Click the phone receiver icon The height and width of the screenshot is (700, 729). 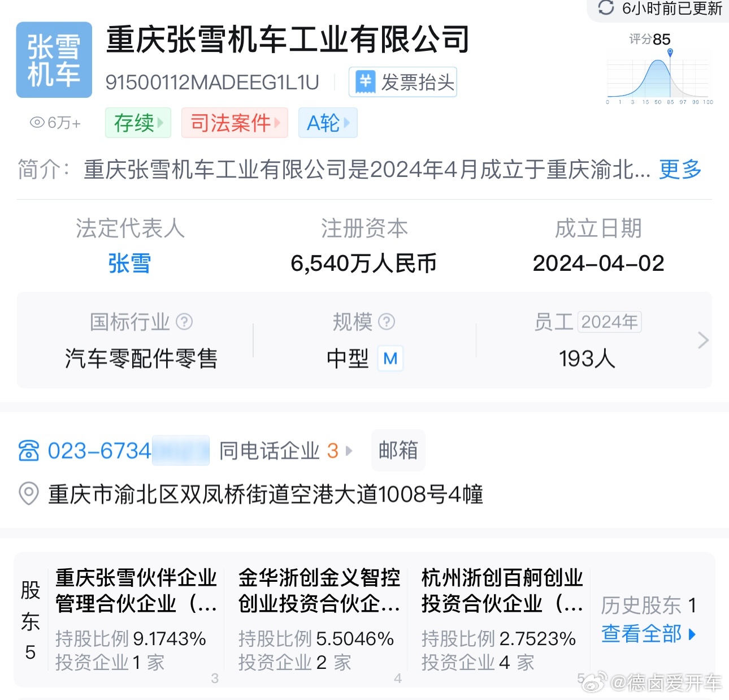pyautogui.click(x=29, y=450)
